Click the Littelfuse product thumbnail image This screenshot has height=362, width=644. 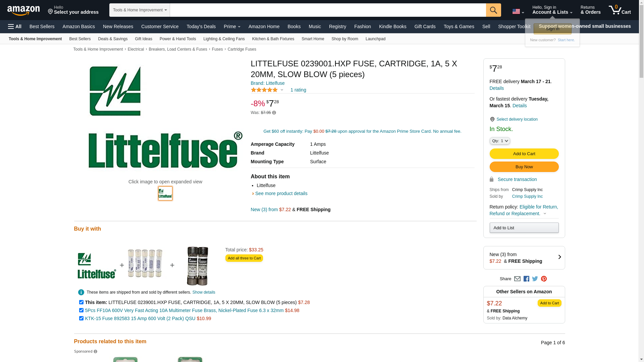tap(165, 193)
